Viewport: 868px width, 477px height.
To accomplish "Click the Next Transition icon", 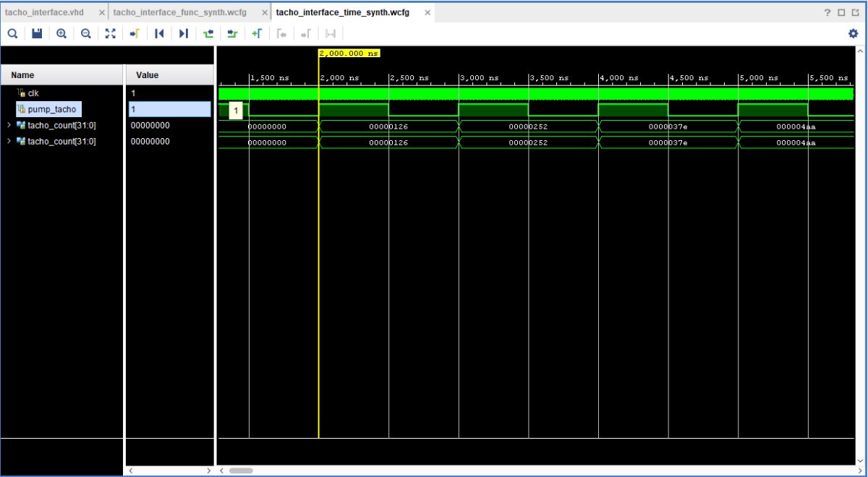I will point(232,33).
